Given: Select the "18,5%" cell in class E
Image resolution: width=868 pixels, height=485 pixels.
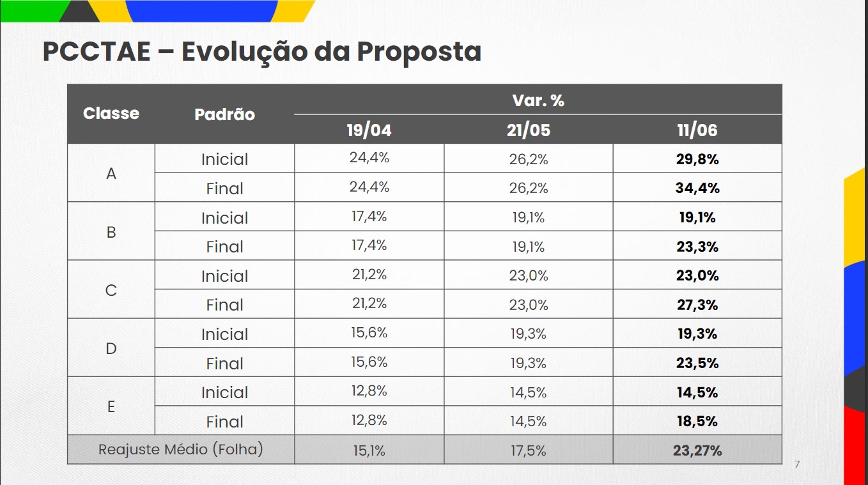Looking at the screenshot, I should [x=697, y=422].
